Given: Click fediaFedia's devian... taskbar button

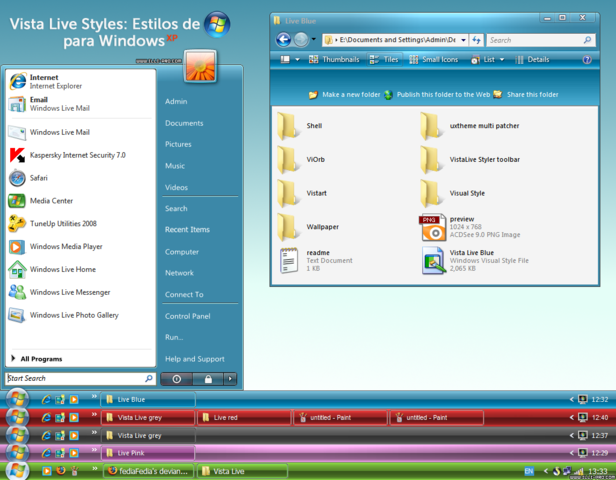Looking at the screenshot, I should 149,471.
